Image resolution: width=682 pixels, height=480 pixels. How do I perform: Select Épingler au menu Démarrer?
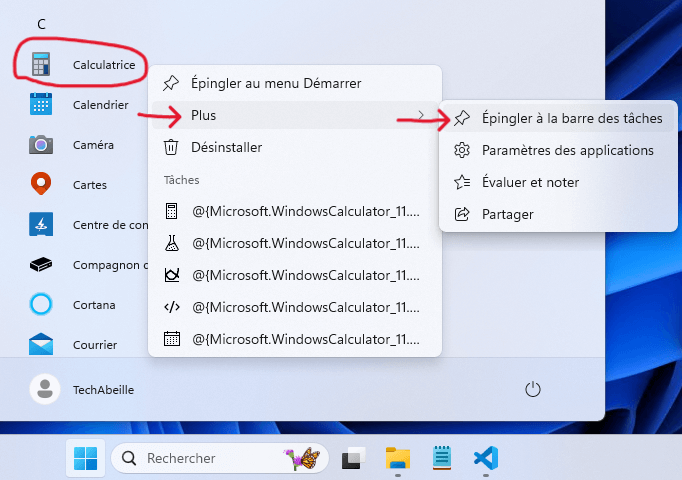(295, 83)
